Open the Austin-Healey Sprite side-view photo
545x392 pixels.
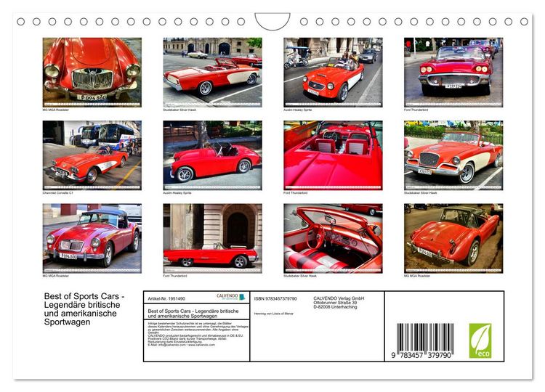pos(212,155)
